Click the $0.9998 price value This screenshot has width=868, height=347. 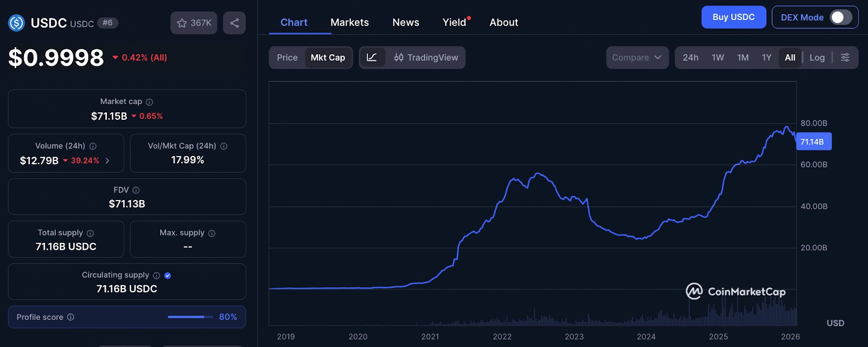pos(56,57)
